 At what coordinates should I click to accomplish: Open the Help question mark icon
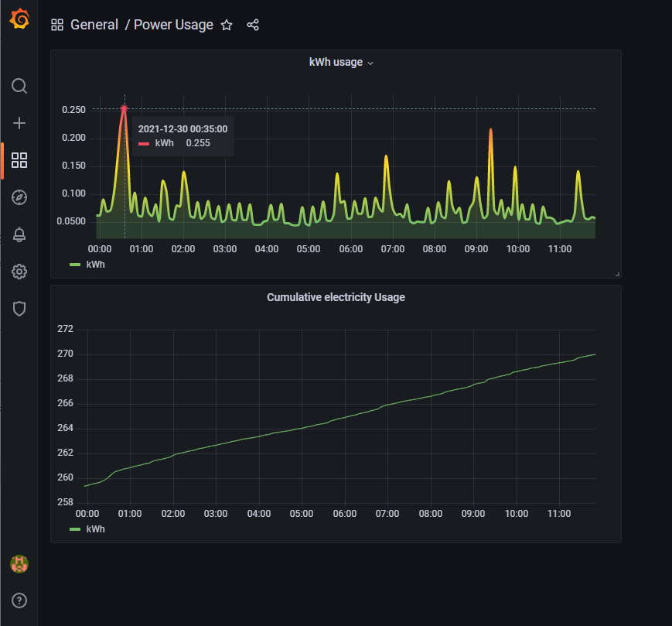pos(19,600)
